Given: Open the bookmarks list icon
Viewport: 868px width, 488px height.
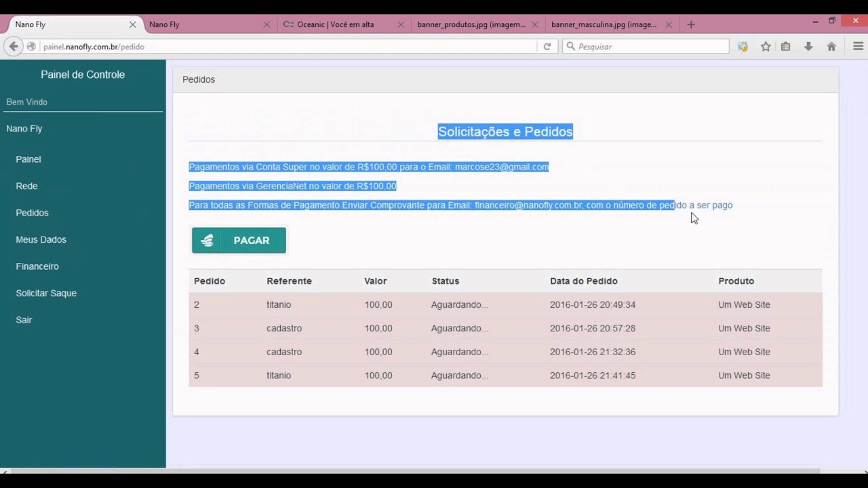Looking at the screenshot, I should (785, 47).
